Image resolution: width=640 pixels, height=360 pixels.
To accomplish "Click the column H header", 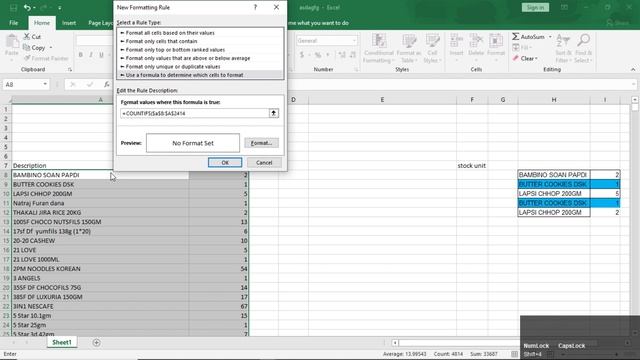I will (x=554, y=100).
